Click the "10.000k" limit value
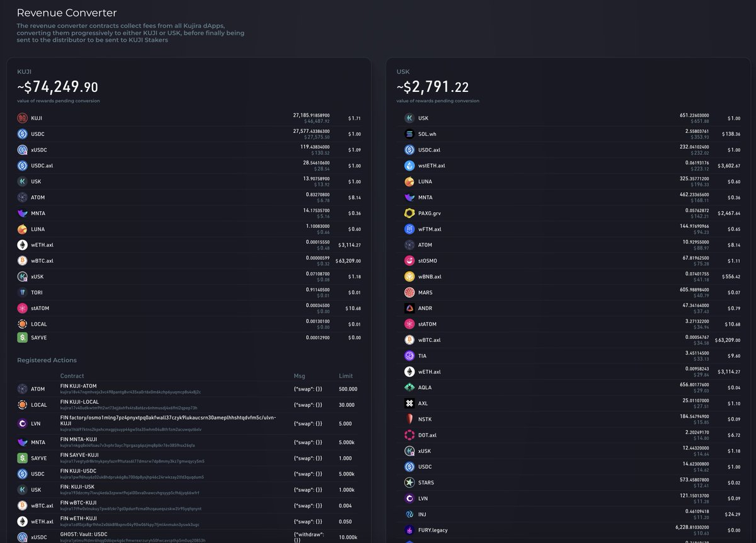This screenshot has height=543, width=756. click(x=348, y=537)
